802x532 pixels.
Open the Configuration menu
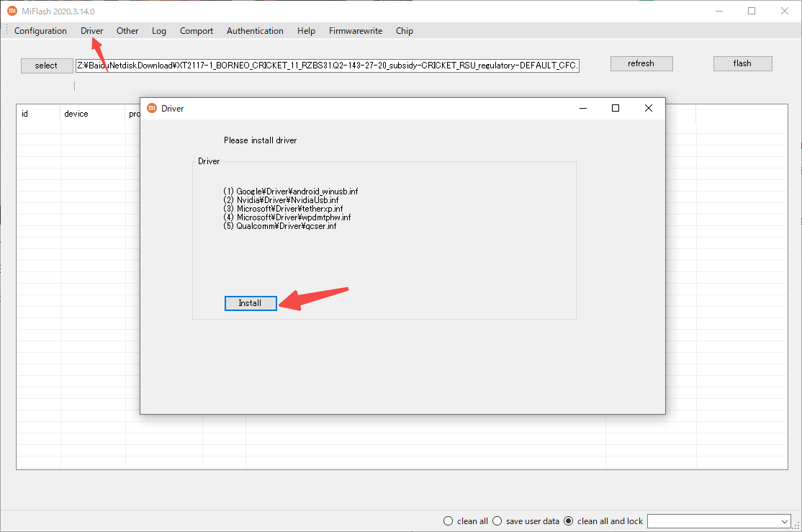[40, 31]
